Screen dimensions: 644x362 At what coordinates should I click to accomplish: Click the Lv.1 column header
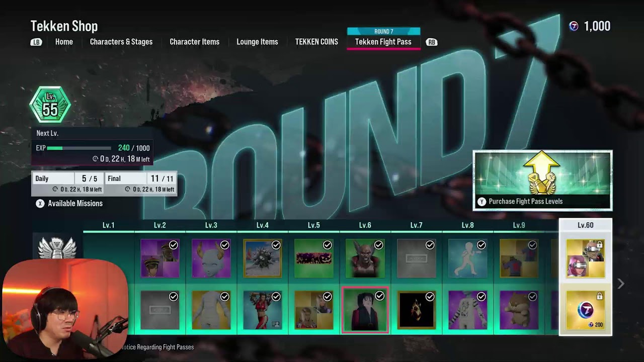click(x=109, y=225)
